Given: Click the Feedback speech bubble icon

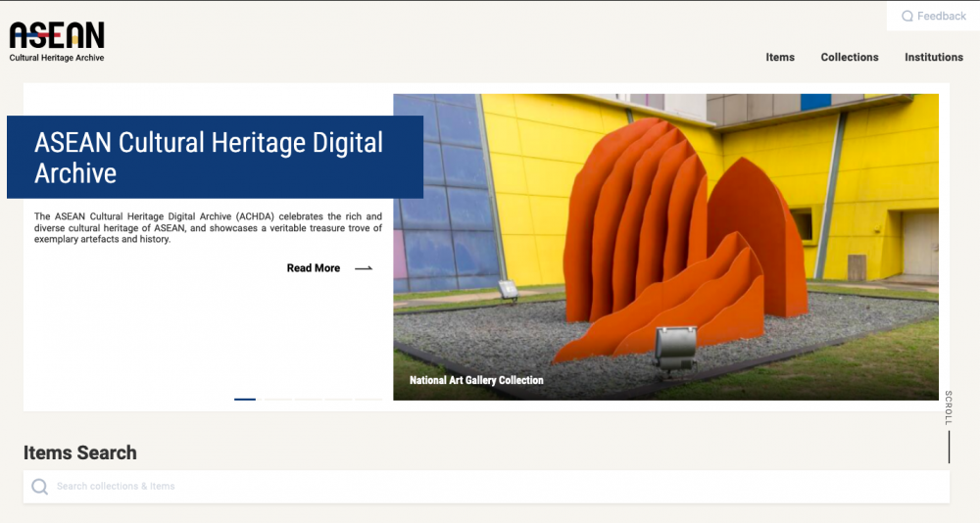Looking at the screenshot, I should pyautogui.click(x=906, y=17).
